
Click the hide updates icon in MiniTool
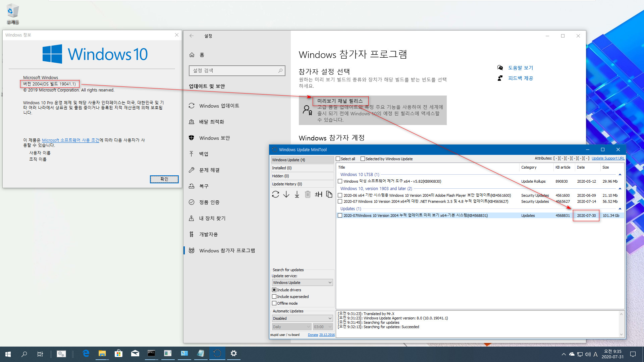click(318, 194)
